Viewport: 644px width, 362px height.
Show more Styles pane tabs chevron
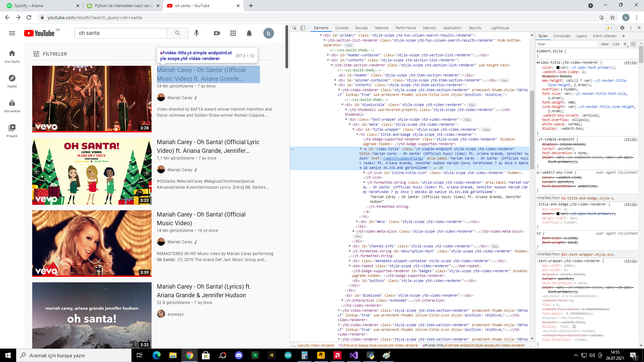pos(624,36)
